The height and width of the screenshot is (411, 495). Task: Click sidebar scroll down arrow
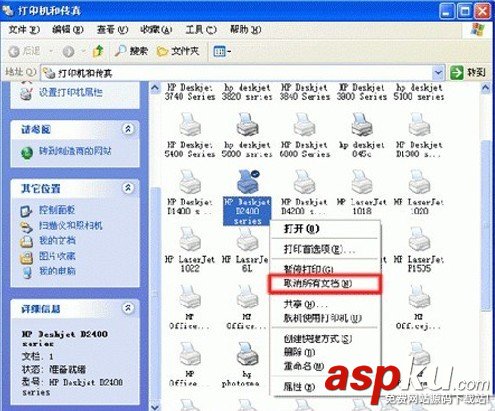155,406
